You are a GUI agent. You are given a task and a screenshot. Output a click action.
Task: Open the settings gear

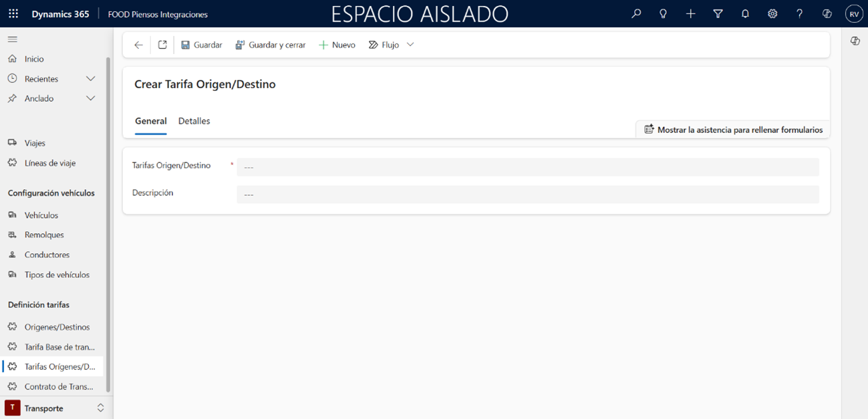click(x=772, y=13)
